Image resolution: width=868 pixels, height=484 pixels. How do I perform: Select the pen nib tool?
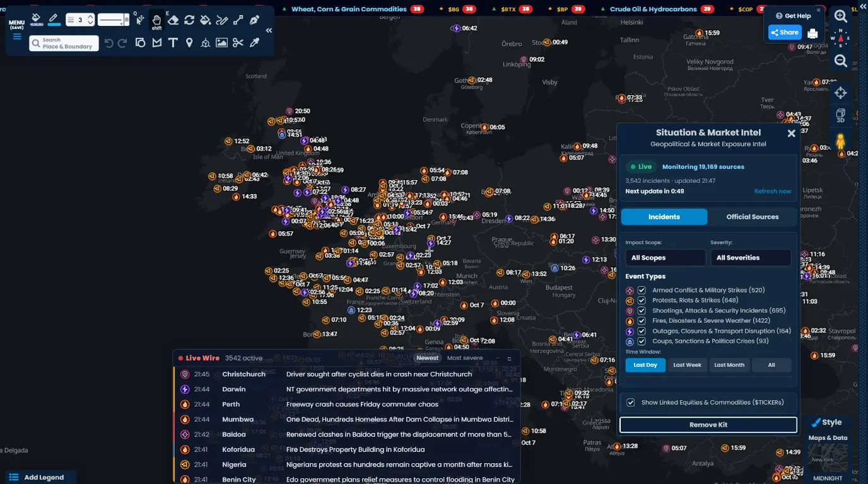pos(254,20)
